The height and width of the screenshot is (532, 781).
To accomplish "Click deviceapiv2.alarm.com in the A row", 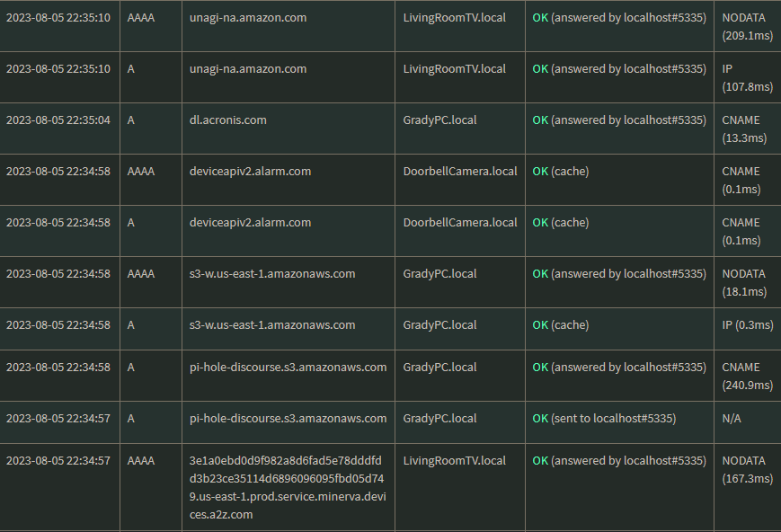I will coord(250,223).
